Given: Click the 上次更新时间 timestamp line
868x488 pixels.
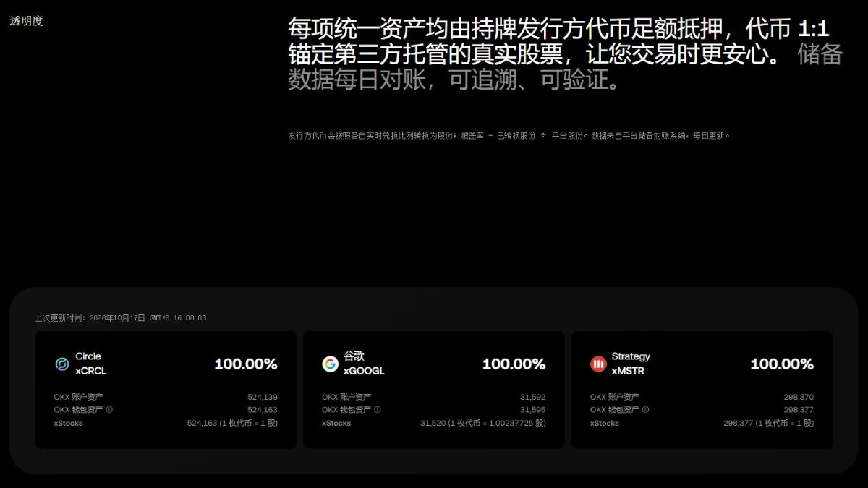Looking at the screenshot, I should pos(121,318).
